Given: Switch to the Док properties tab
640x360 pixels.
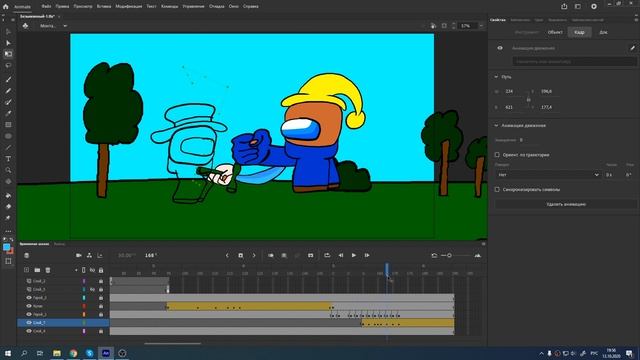Looking at the screenshot, I should tap(603, 32).
